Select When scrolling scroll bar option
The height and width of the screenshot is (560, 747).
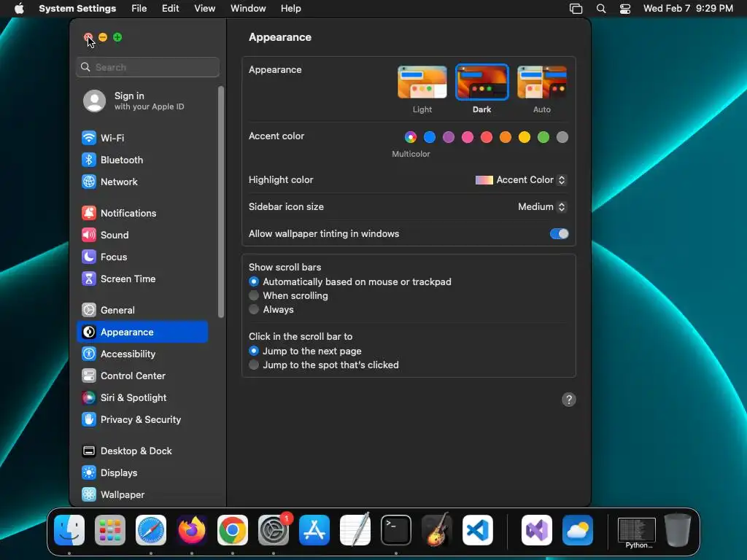tap(289, 296)
